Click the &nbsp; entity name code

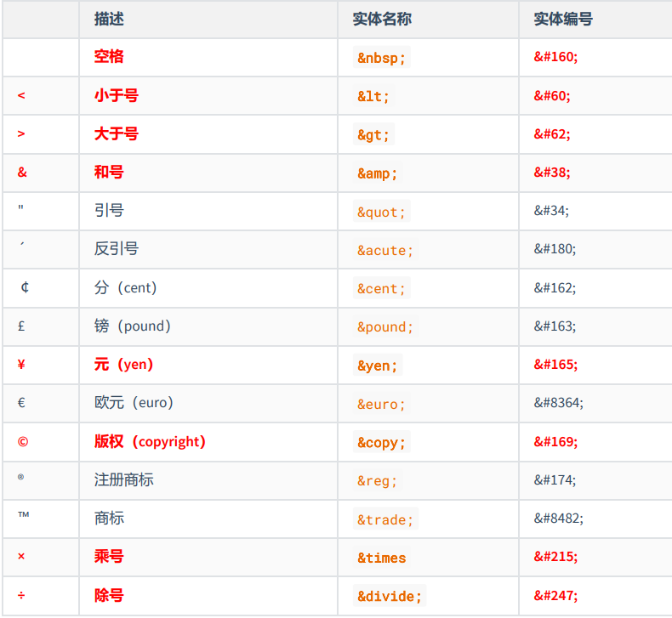tap(381, 58)
